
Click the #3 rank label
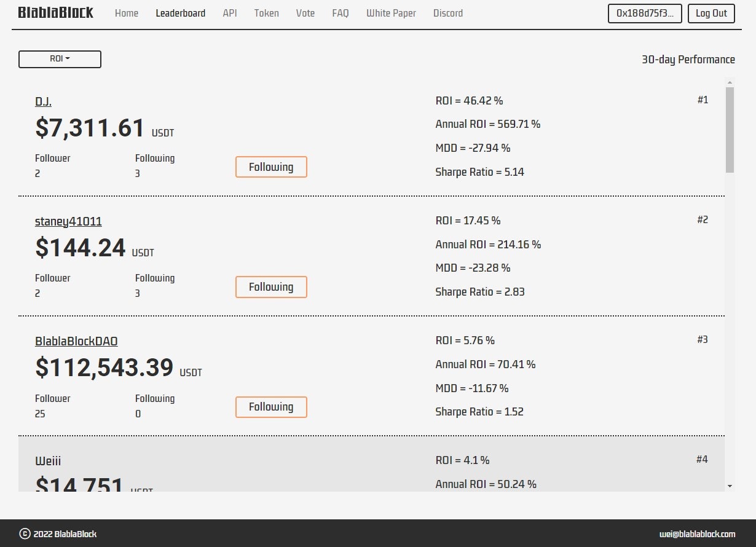pyautogui.click(x=703, y=339)
